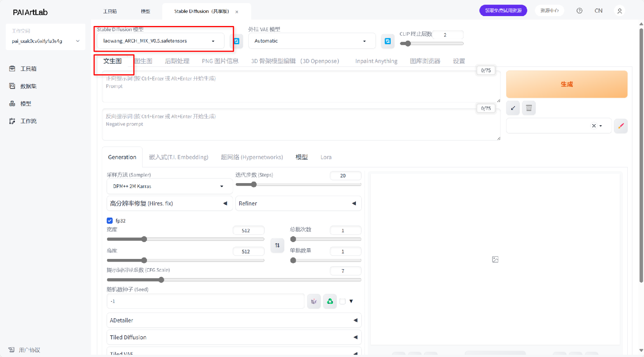Select the 嵌入式 (T.I. Embedding) sub-tab
Viewport: 644px width, 357px height.
coord(179,157)
